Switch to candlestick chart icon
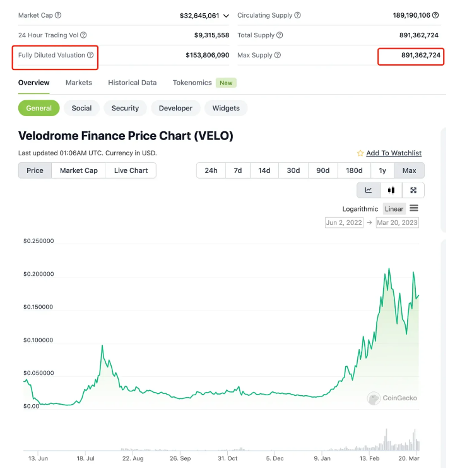 click(x=391, y=191)
